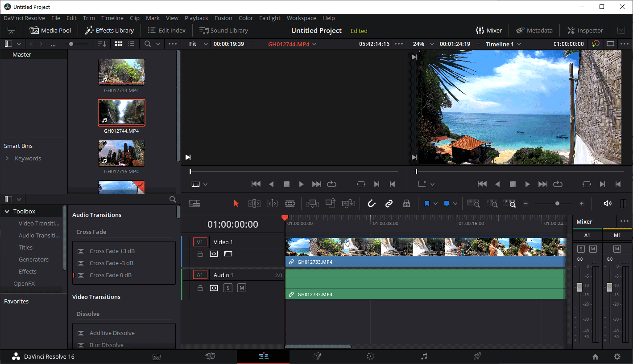Open the Media page icon at bottom
This screenshot has height=364, width=633.
point(157,356)
